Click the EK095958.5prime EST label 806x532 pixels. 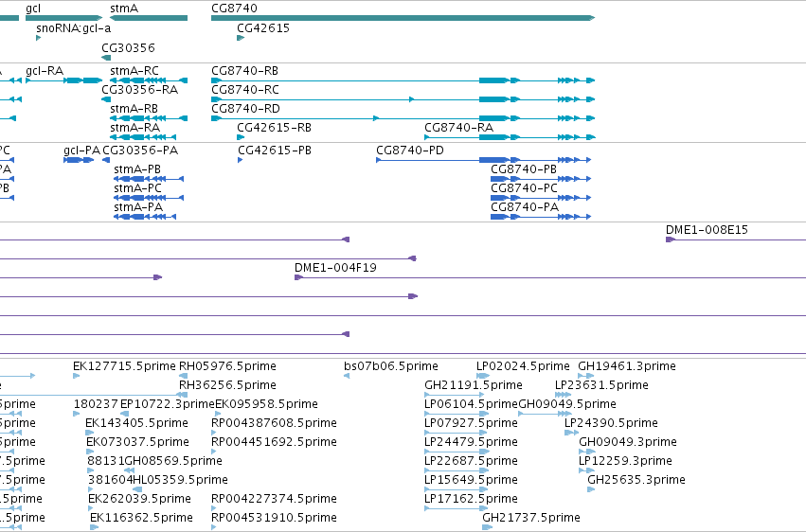point(266,404)
